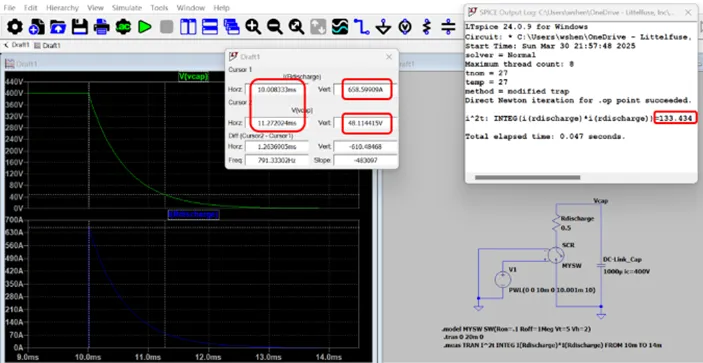Image resolution: width=703 pixels, height=363 pixels.
Task: Select the Draw Wire tool
Action: coord(361,27)
